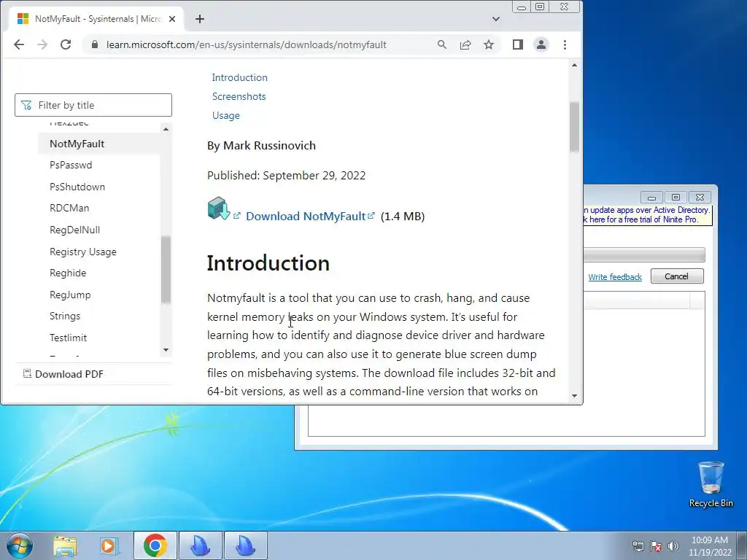This screenshot has width=747, height=560.
Task: Click page scrollbar down arrow
Action: (575, 396)
